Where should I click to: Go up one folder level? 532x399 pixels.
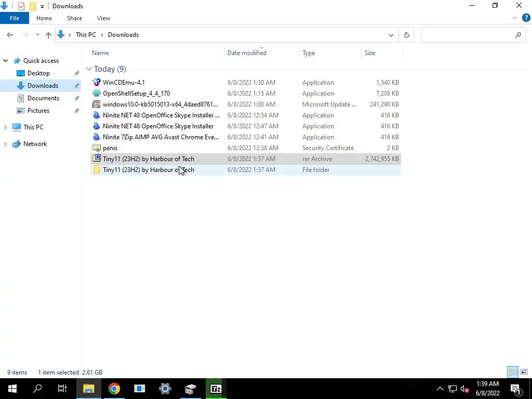click(x=48, y=35)
